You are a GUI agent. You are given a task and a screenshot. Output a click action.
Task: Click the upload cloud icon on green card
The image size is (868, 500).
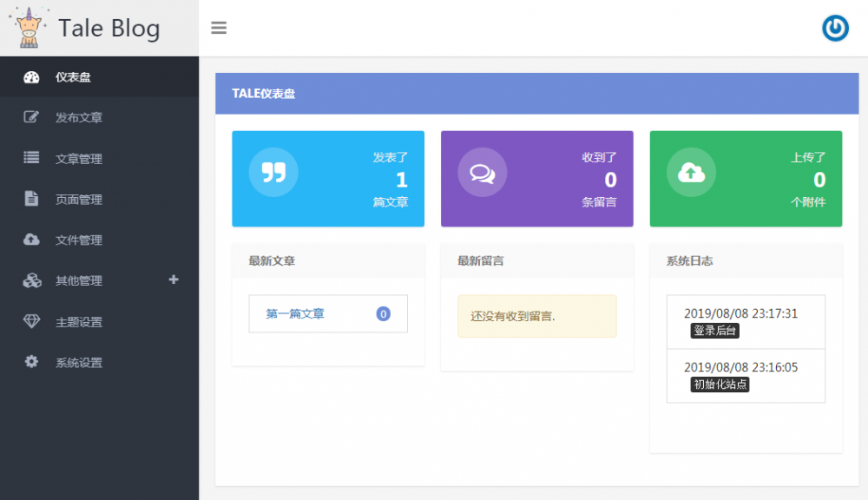coord(691,172)
